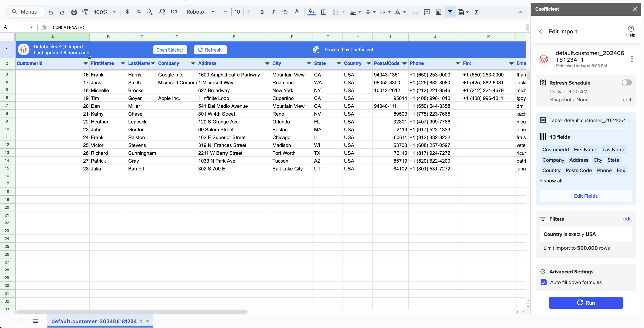644x328 pixels.
Task: Open the Roboto font dropdown
Action: click(x=200, y=12)
